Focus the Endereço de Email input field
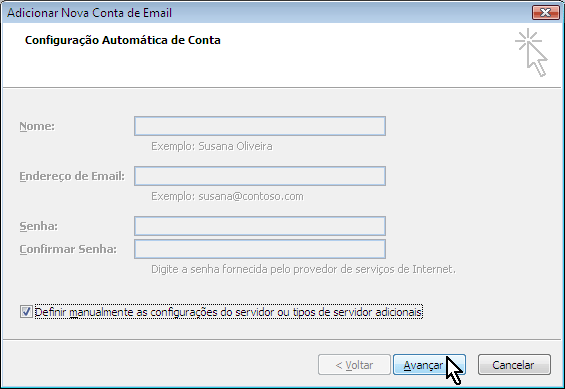 (260, 176)
